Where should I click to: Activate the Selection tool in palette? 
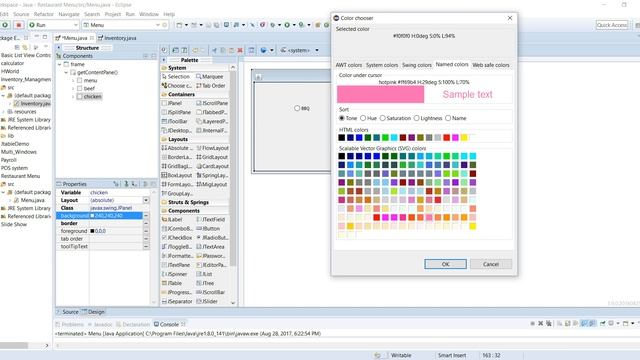(176, 77)
